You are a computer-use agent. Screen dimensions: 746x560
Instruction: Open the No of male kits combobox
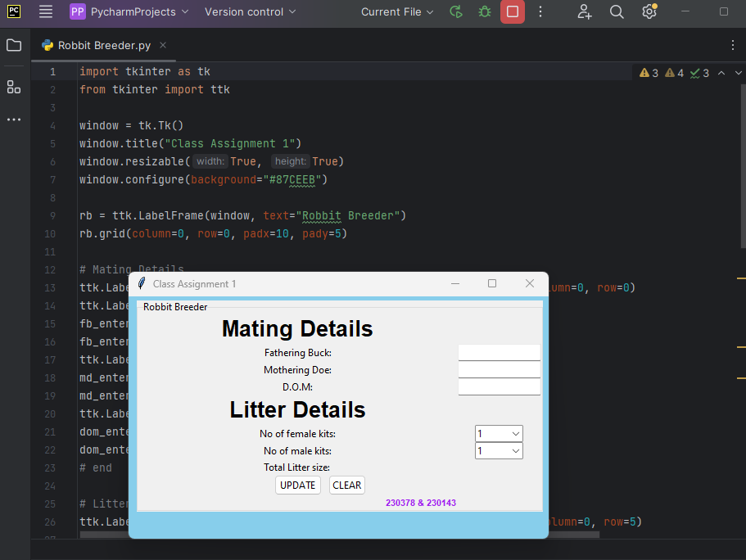click(499, 450)
